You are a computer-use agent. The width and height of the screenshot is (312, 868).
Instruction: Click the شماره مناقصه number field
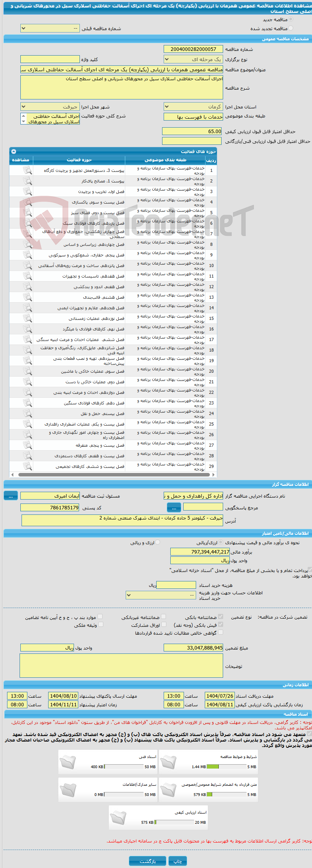pyautogui.click(x=193, y=49)
